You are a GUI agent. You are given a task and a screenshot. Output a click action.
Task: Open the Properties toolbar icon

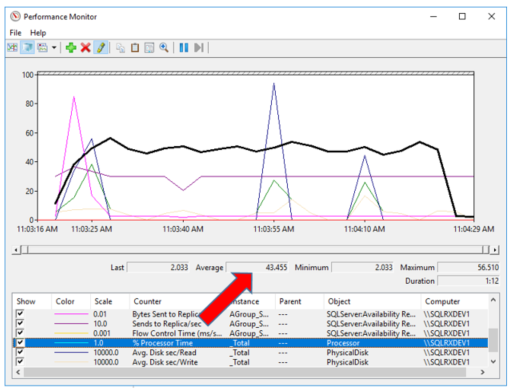(149, 48)
